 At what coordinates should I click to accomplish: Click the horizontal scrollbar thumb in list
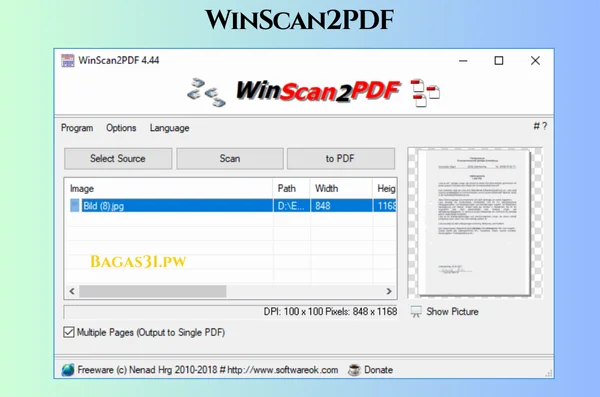coord(153,291)
